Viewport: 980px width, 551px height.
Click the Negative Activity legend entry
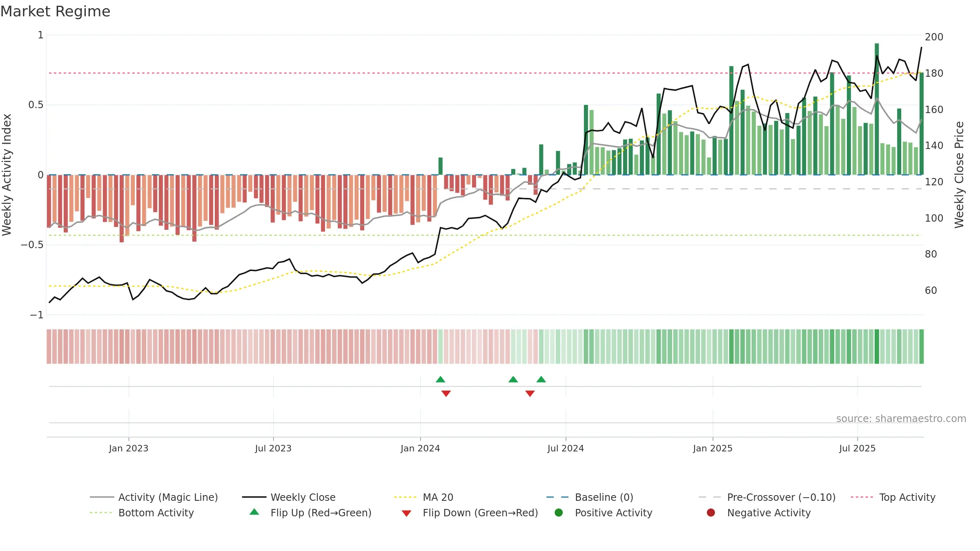click(x=759, y=513)
